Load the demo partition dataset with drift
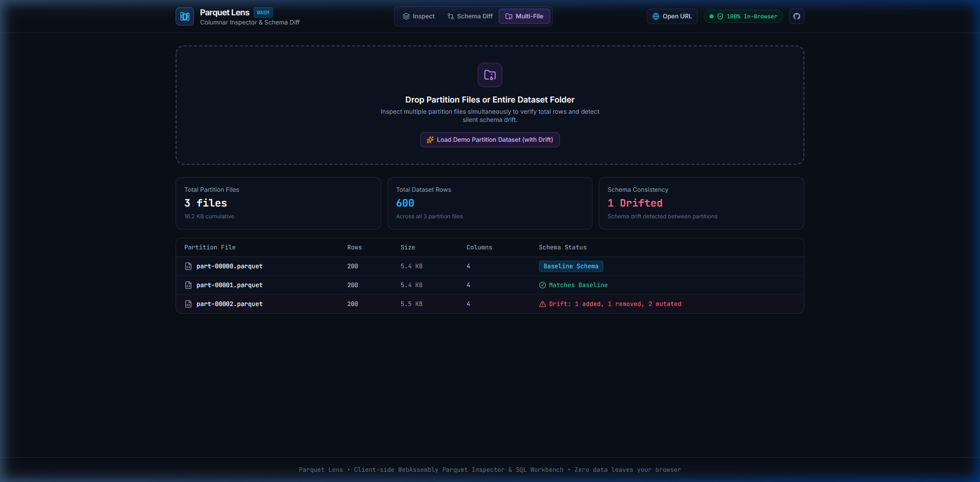Image resolution: width=980 pixels, height=482 pixels. pos(490,140)
